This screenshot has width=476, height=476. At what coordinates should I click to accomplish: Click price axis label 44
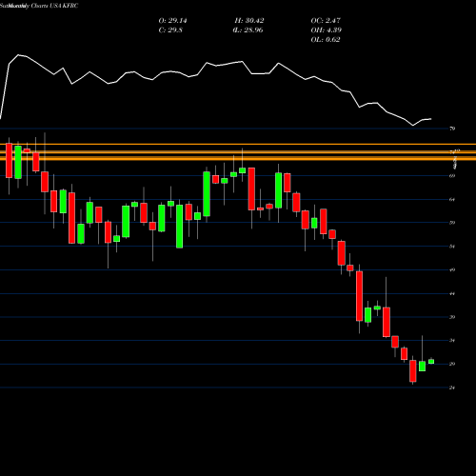[x=452, y=293]
